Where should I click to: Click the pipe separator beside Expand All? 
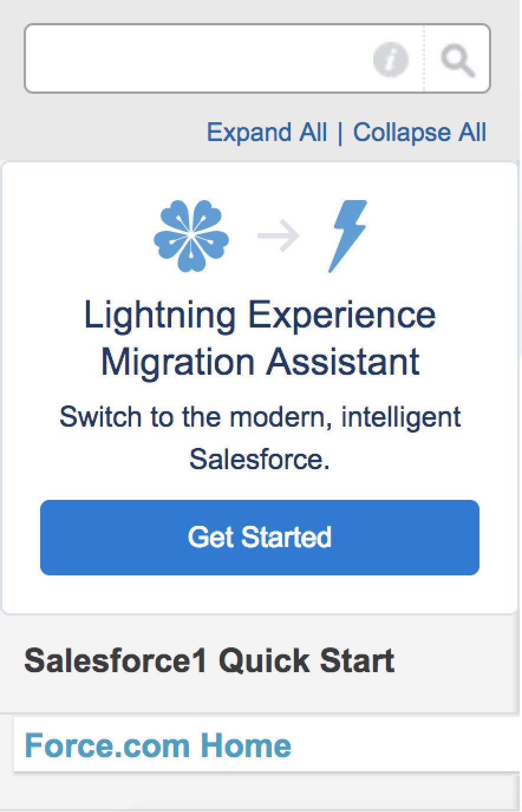(340, 133)
